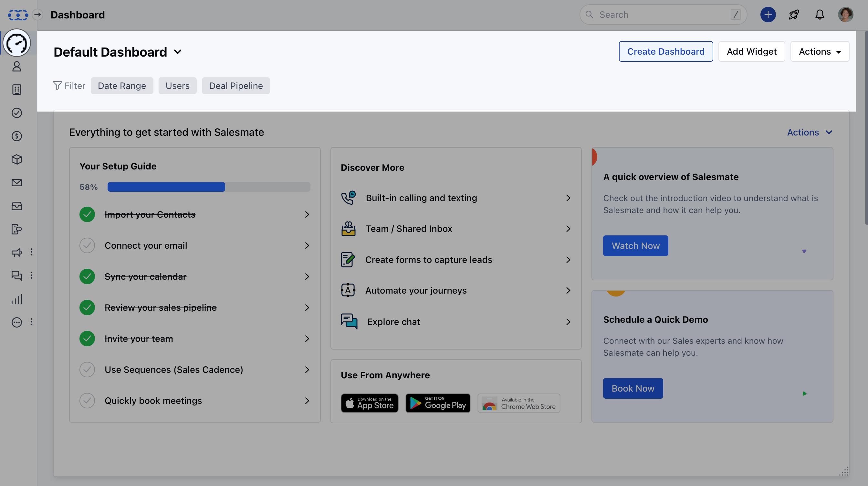The width and height of the screenshot is (868, 486).
Task: Open the rocket getting-started icon
Action: click(794, 15)
